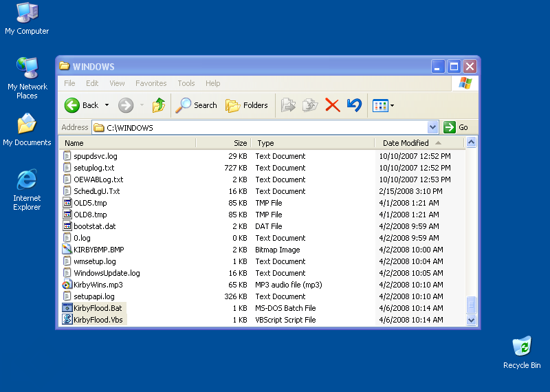Sort by the Date Modified column header
Viewport: 550px width, 392px height.
pyautogui.click(x=419, y=143)
